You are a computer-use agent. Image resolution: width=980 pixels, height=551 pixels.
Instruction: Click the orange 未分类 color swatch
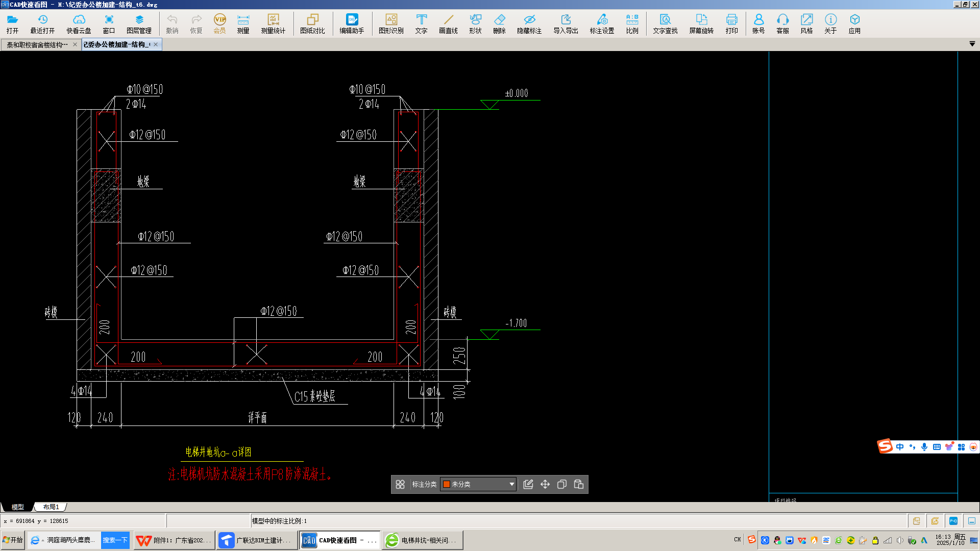tap(447, 484)
